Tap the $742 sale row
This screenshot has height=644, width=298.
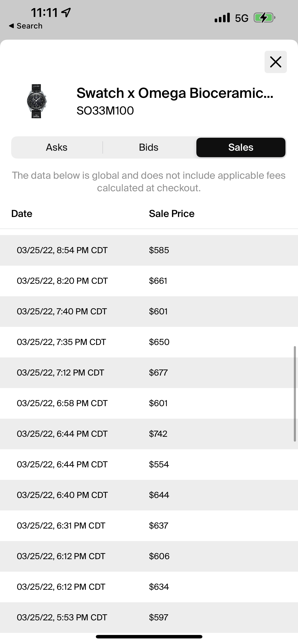pyautogui.click(x=149, y=434)
